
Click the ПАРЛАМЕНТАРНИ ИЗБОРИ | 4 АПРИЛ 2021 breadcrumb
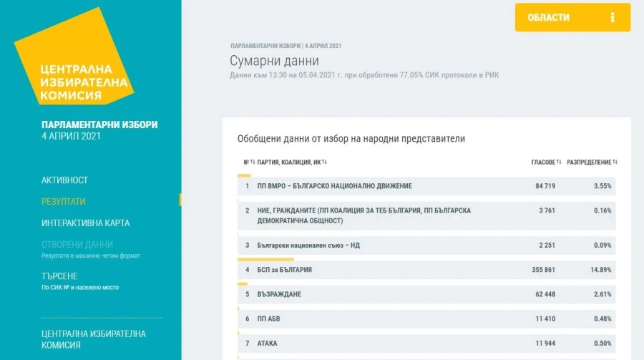click(x=286, y=46)
